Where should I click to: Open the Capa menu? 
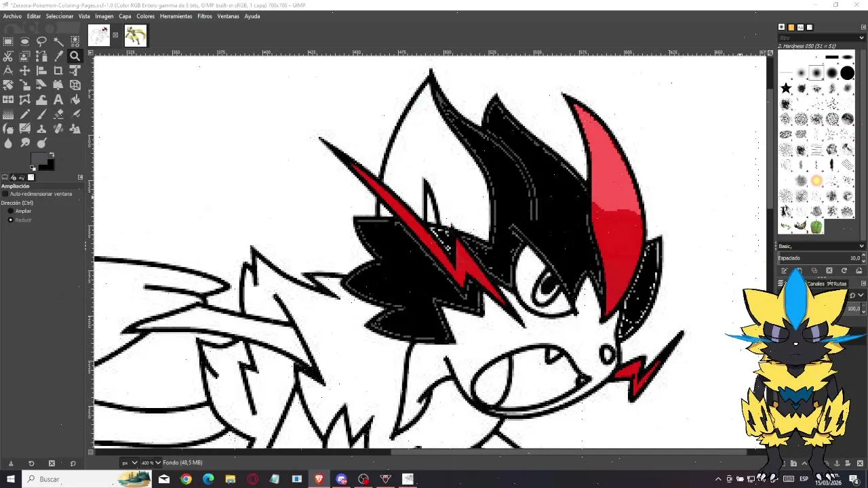(125, 16)
